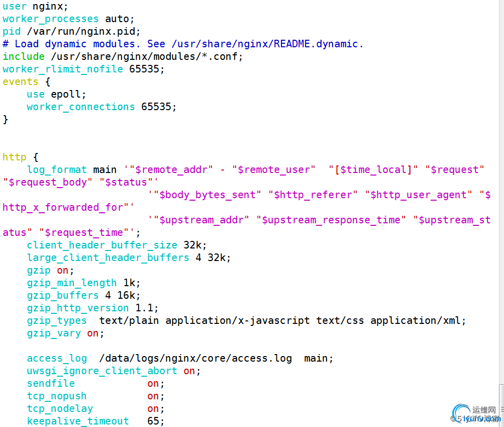The width and height of the screenshot is (504, 427).
Task: Click the "$status" variable
Action: (126, 182)
